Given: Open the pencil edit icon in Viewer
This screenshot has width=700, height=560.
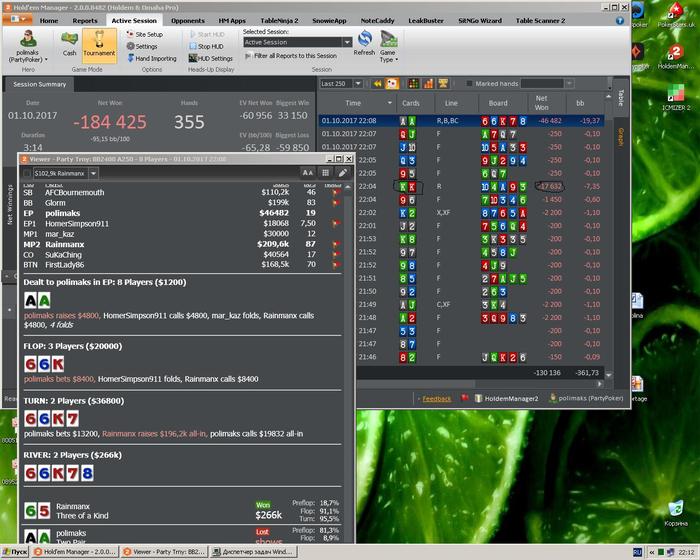Looking at the screenshot, I should point(342,173).
